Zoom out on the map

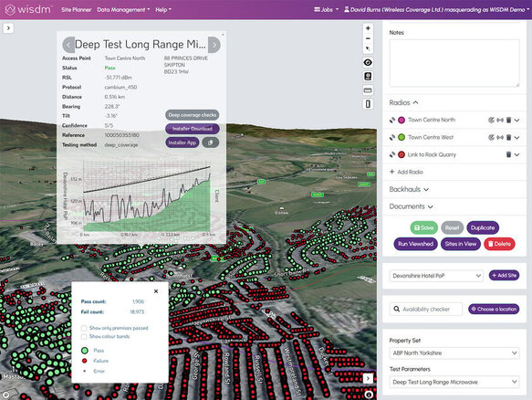[x=368, y=38]
